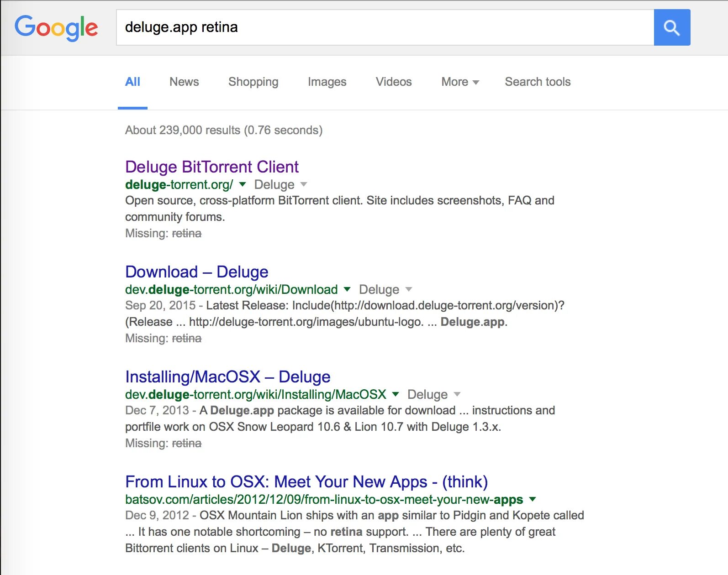Click the batsov.com/articles green URL text
This screenshot has width=728, height=575.
pyautogui.click(x=324, y=499)
